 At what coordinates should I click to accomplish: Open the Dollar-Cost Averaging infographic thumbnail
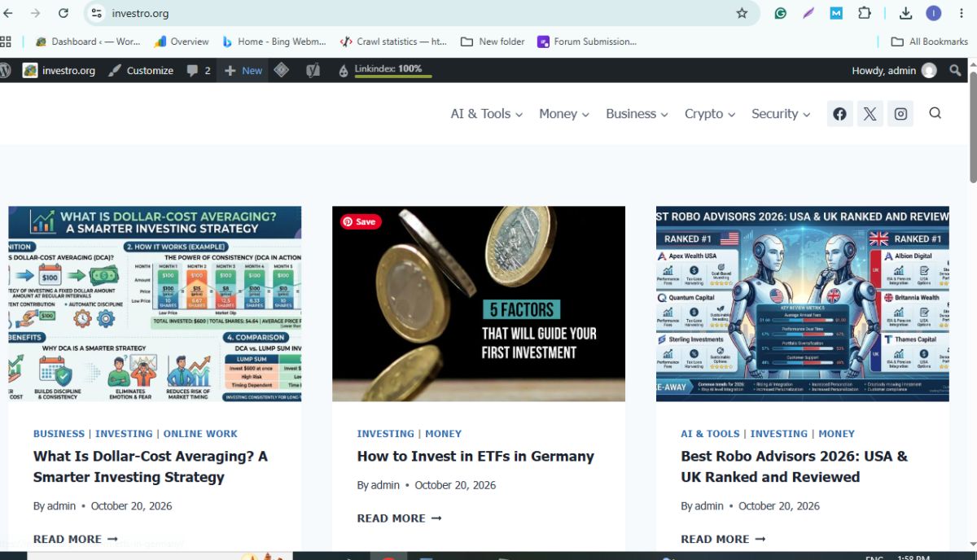(x=155, y=304)
